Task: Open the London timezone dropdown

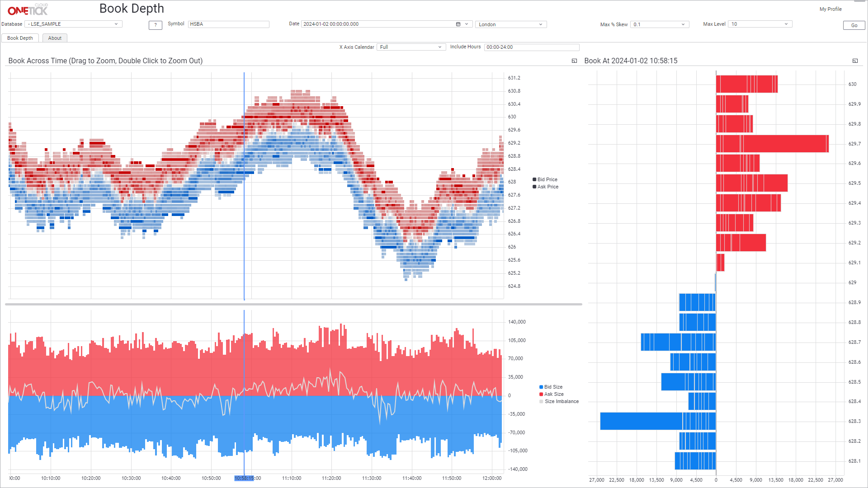Action: tap(510, 24)
